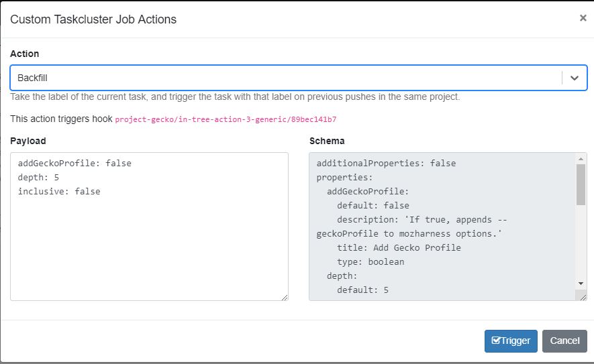The image size is (594, 364).
Task: Click the Schema scrollbar up arrow
Action: point(581,159)
